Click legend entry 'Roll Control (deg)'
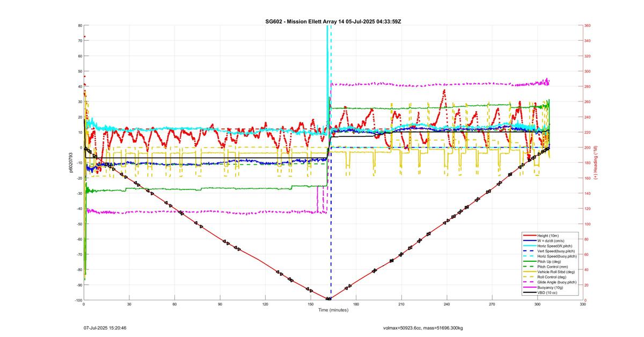Image resolution: width=644 pixels, height=337 pixels. tap(552, 277)
